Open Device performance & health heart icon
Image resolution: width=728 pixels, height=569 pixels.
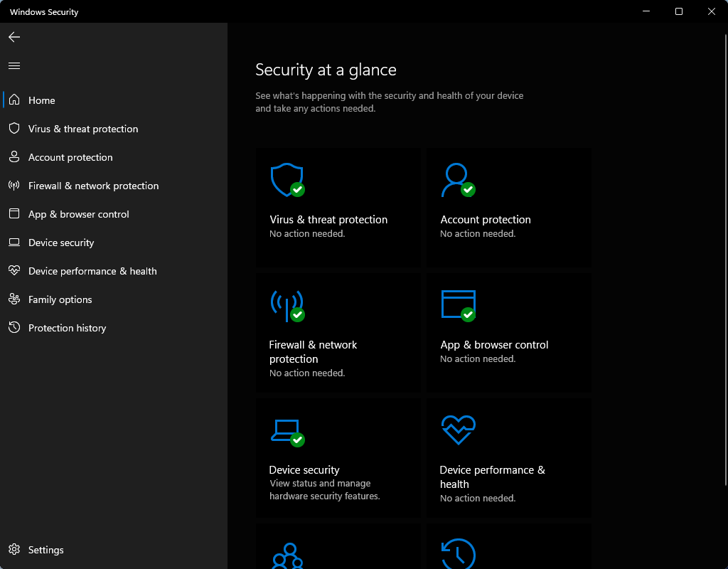click(459, 430)
